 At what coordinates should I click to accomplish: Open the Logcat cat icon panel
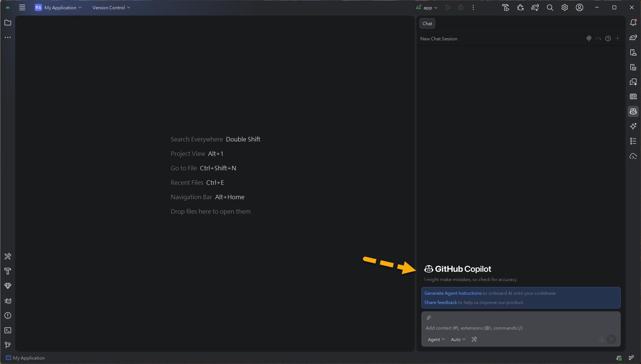coord(8,301)
